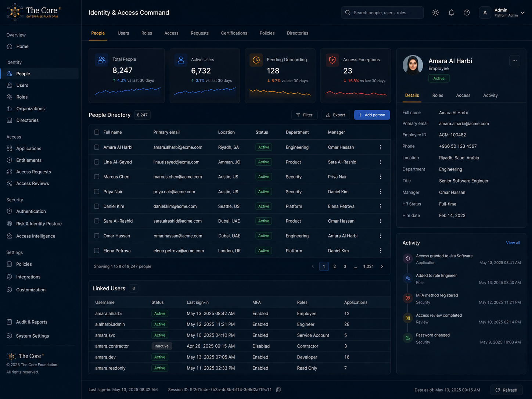Check the box for Priya Nair row
This screenshot has height=399, width=532.
(97, 192)
